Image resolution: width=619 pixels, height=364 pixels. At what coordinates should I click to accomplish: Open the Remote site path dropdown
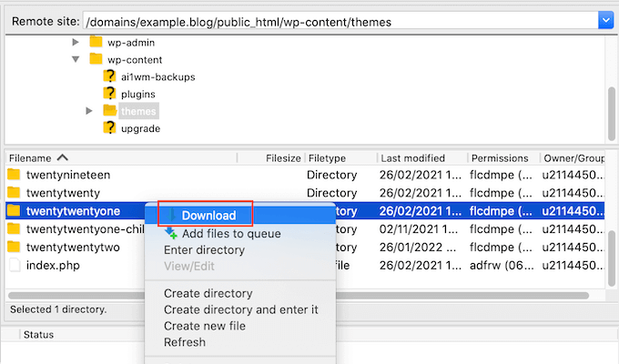pos(605,20)
